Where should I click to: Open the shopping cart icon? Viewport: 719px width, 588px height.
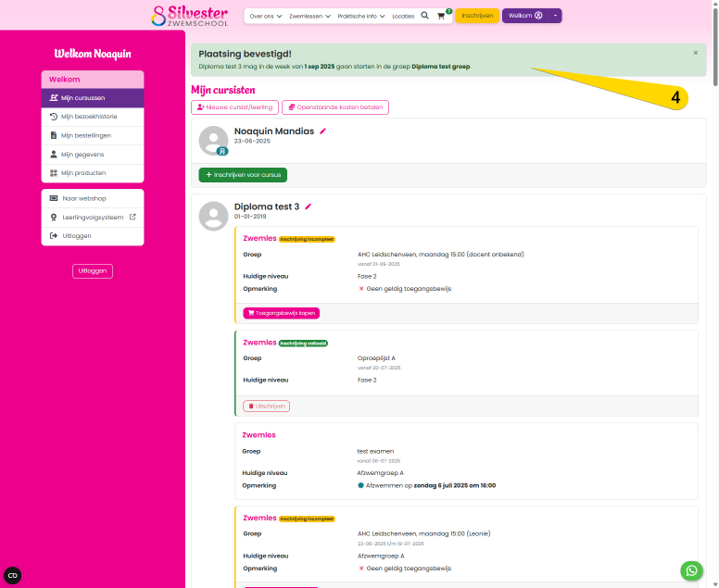tap(441, 16)
